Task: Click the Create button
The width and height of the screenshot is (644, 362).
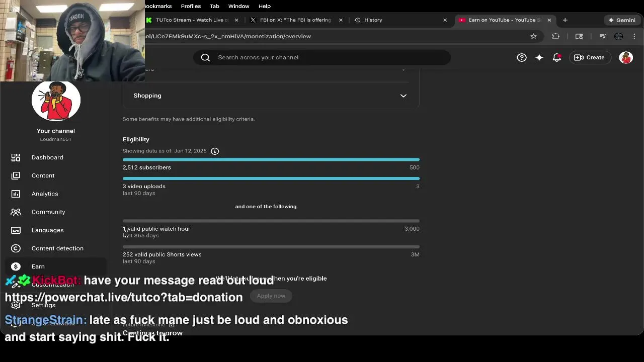Action: 590,57
